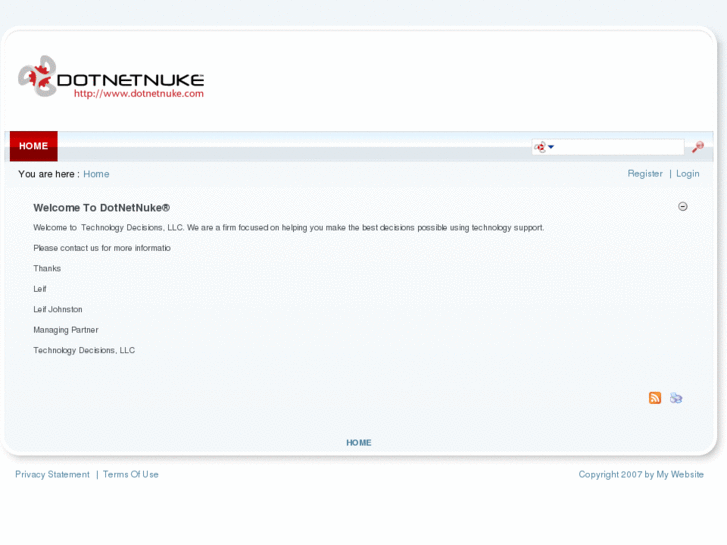This screenshot has width=727, height=545.
Task: Click the orange RSS feed icon
Action: (655, 398)
